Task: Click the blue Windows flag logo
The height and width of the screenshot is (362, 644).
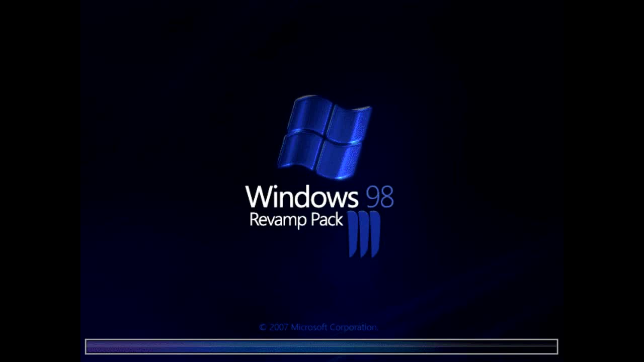Action: [x=325, y=137]
